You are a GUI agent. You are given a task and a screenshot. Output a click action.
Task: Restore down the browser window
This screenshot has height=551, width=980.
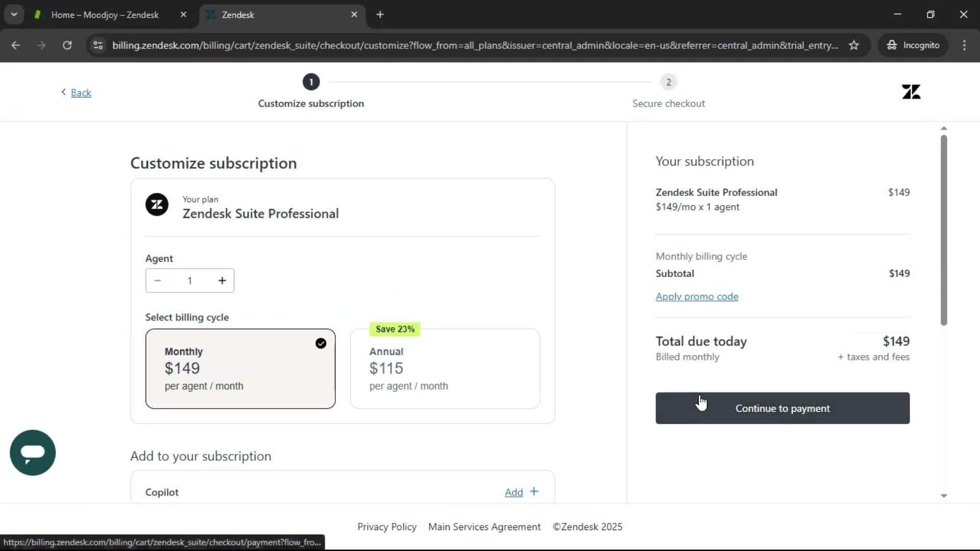(x=930, y=14)
